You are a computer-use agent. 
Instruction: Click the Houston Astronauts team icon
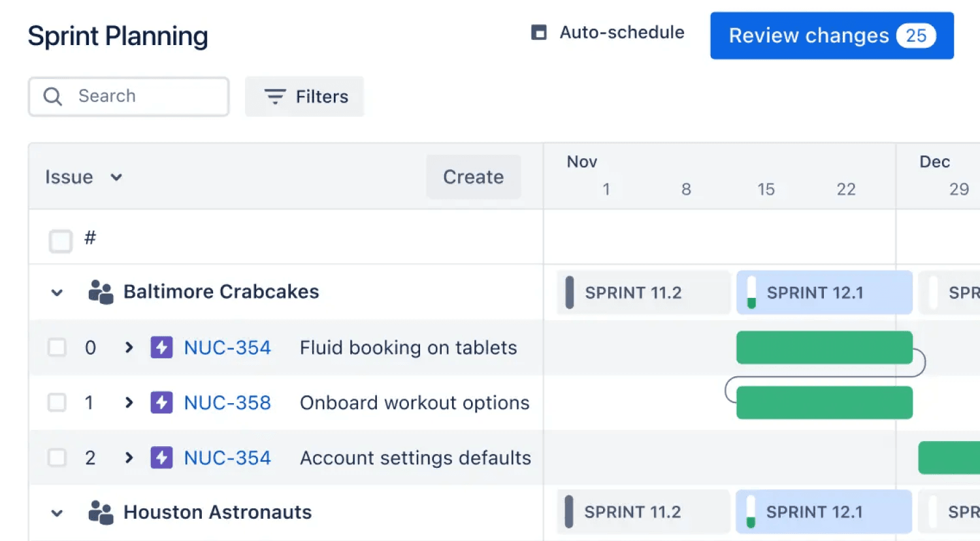coord(101,512)
